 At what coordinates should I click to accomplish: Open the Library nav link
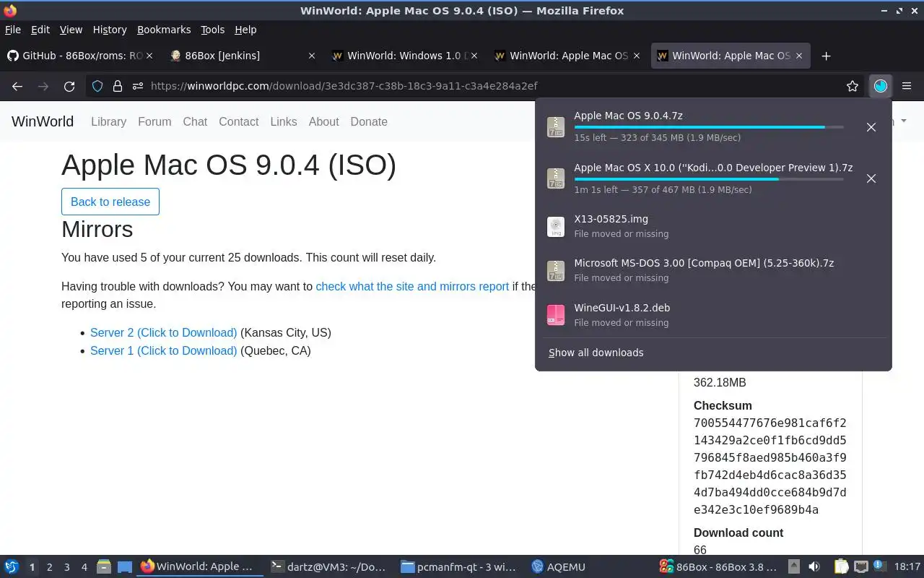pos(108,122)
